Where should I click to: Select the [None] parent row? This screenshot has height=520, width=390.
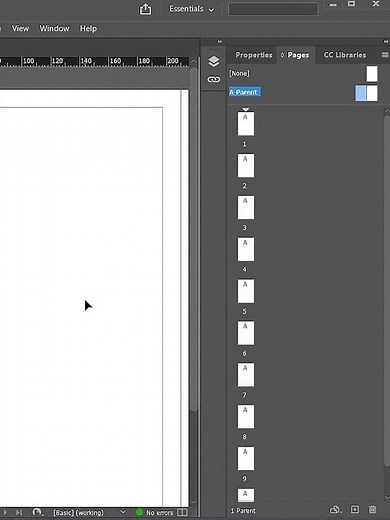(303, 74)
